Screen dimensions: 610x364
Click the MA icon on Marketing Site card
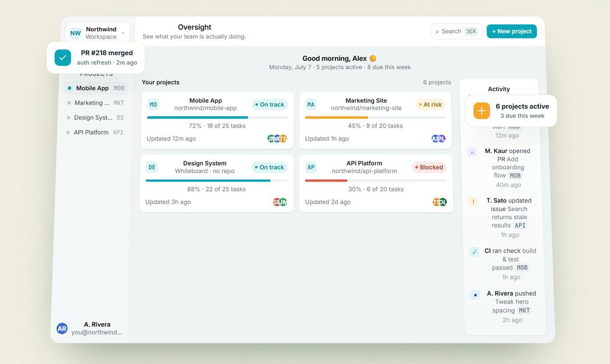311,105
